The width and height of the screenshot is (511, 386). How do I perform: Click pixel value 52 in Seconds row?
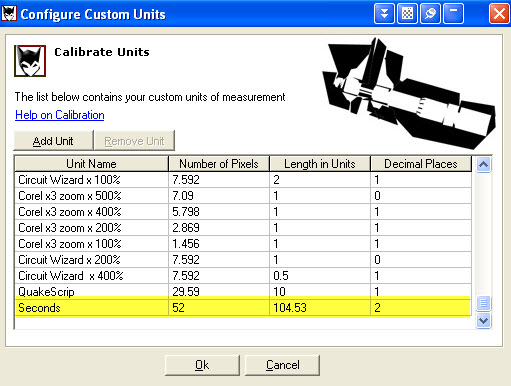tap(178, 308)
